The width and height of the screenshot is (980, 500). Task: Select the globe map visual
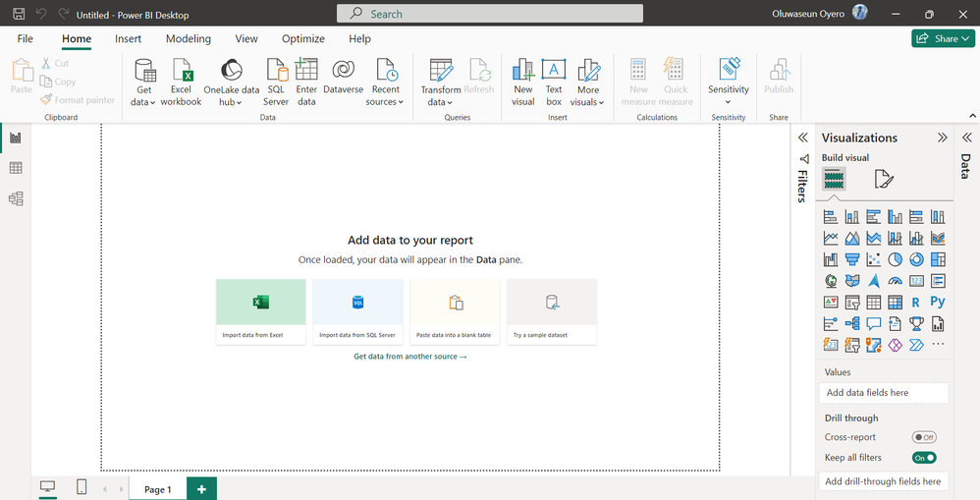[x=831, y=281]
